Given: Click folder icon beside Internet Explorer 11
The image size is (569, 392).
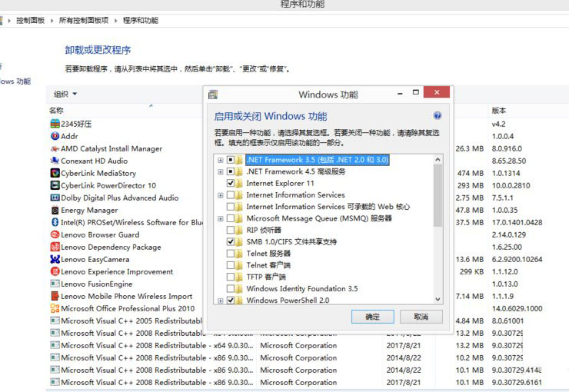Looking at the screenshot, I should click(239, 183).
